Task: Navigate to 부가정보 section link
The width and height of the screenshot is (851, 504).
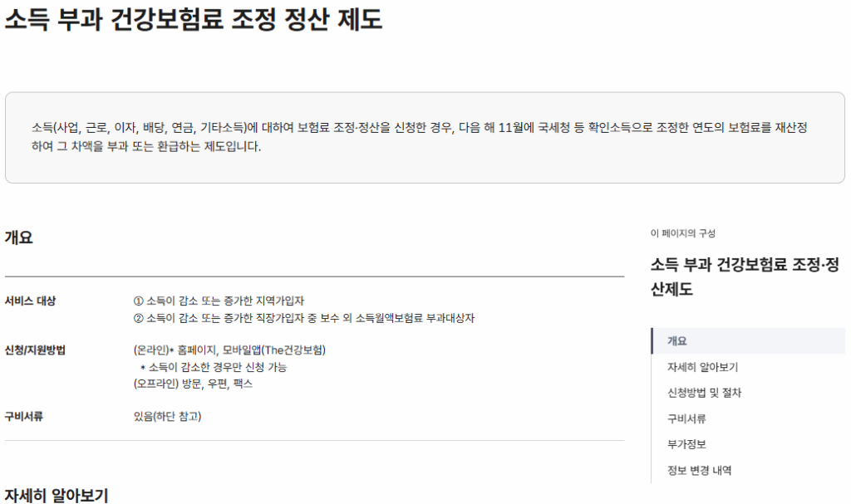Action: pyautogui.click(x=686, y=444)
